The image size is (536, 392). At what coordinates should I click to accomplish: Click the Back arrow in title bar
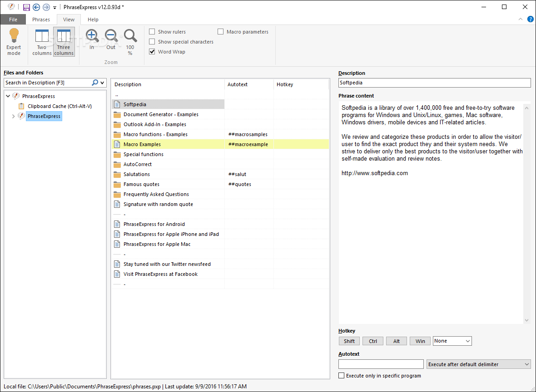[36, 7]
